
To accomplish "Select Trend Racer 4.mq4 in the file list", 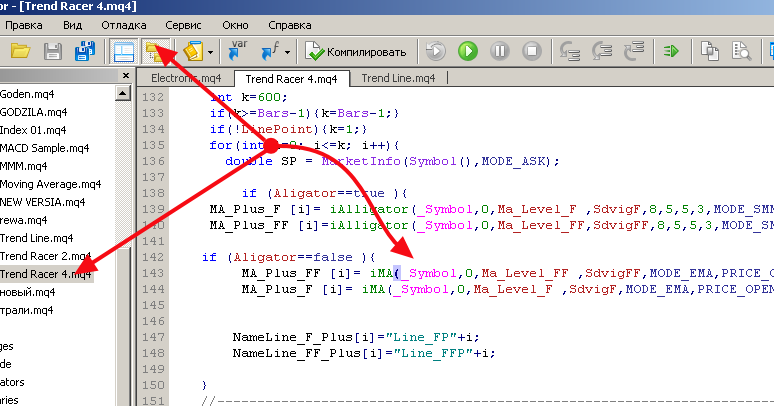I will tap(45, 274).
